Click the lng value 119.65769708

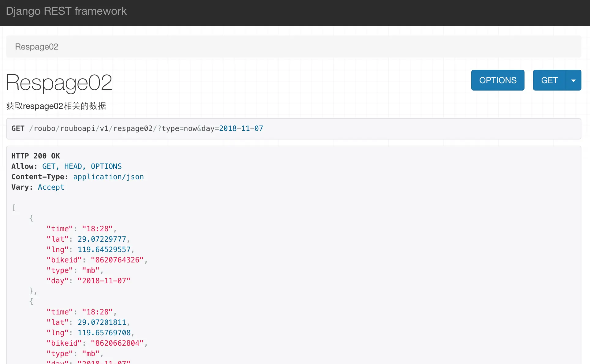[x=104, y=333]
